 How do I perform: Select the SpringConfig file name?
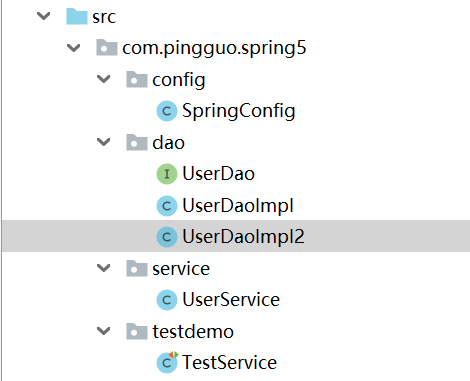pyautogui.click(x=239, y=111)
